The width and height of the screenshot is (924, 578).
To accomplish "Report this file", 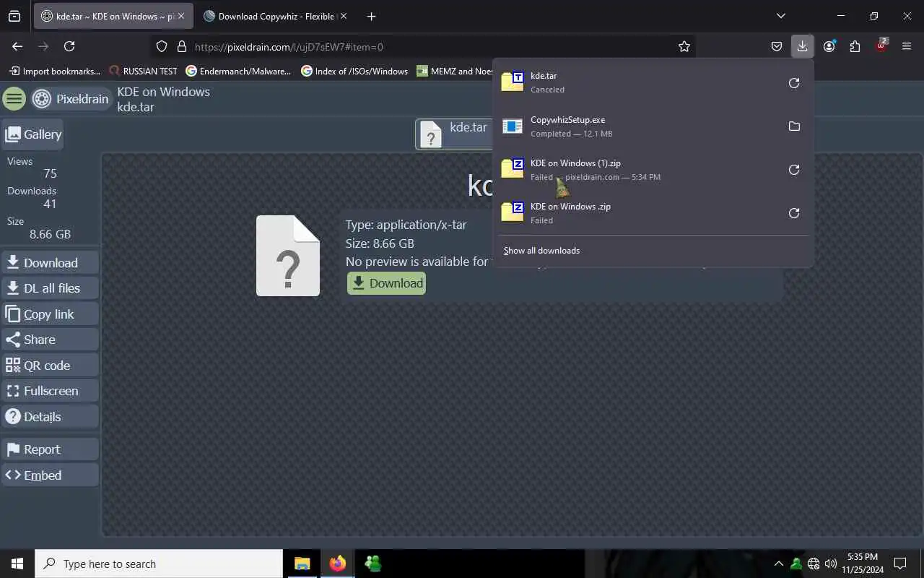I will click(50, 449).
